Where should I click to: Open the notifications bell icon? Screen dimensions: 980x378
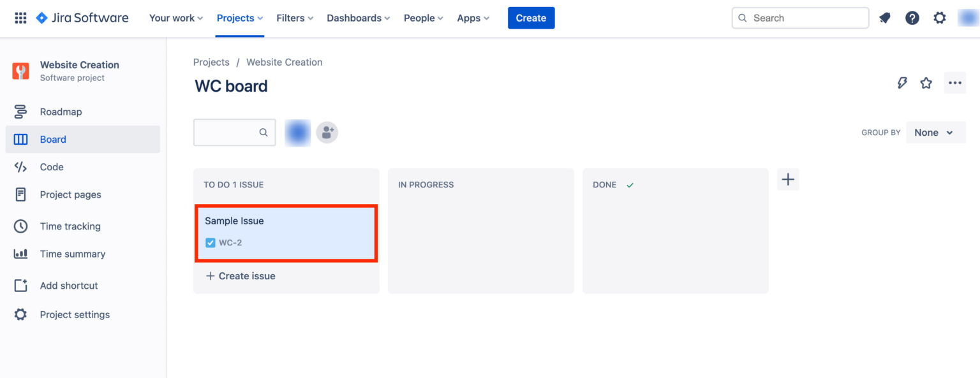click(885, 18)
